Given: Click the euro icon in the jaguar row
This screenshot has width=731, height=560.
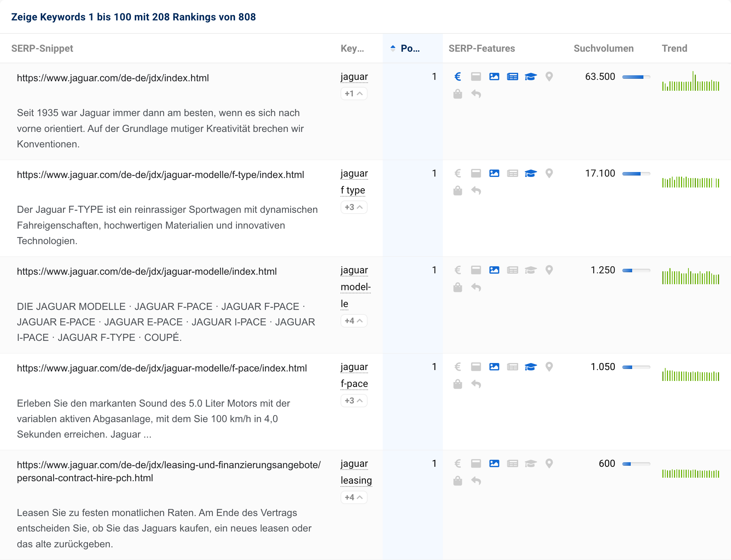Looking at the screenshot, I should pos(457,76).
